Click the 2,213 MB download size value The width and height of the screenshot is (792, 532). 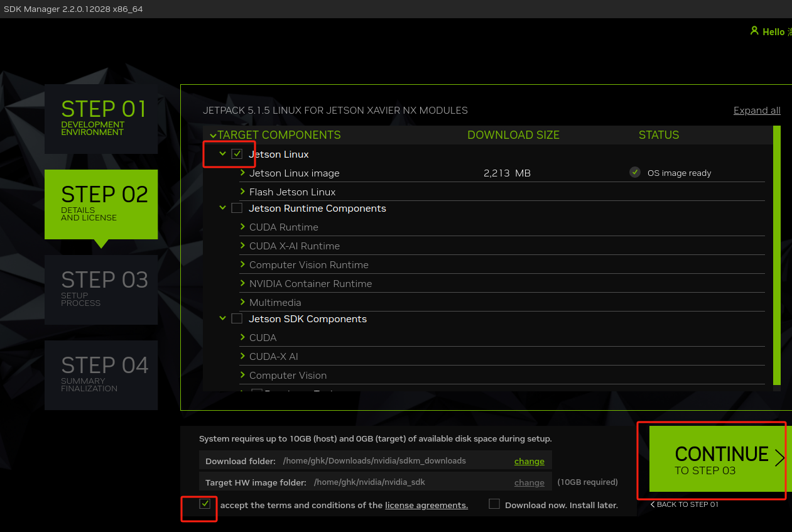click(507, 173)
